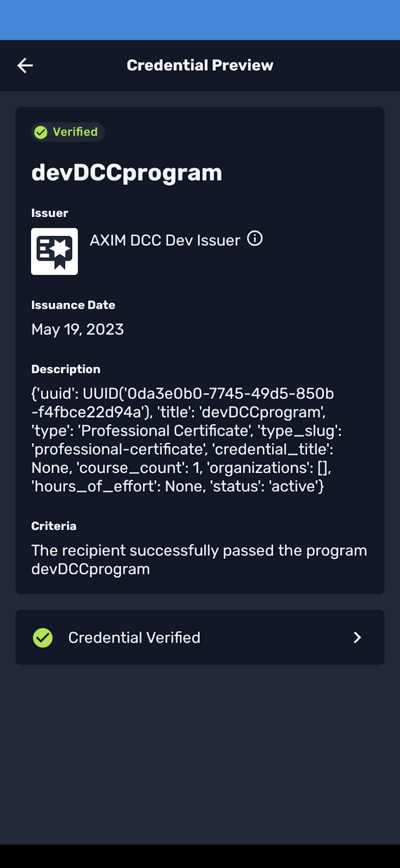
Task: Tap the green check in Verified badge
Action: coord(41,132)
